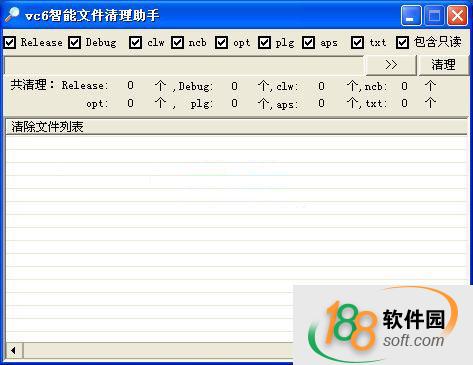Minimize the vc6智能文件清理助手 window
Viewport: 473px width, 365px height.
411,15
